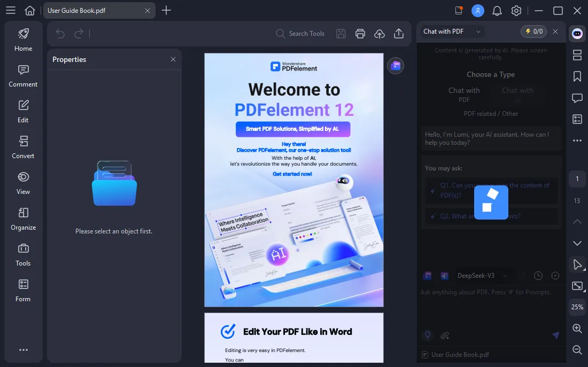Go to previous page arrow
The height and width of the screenshot is (367, 588).
(x=577, y=222)
